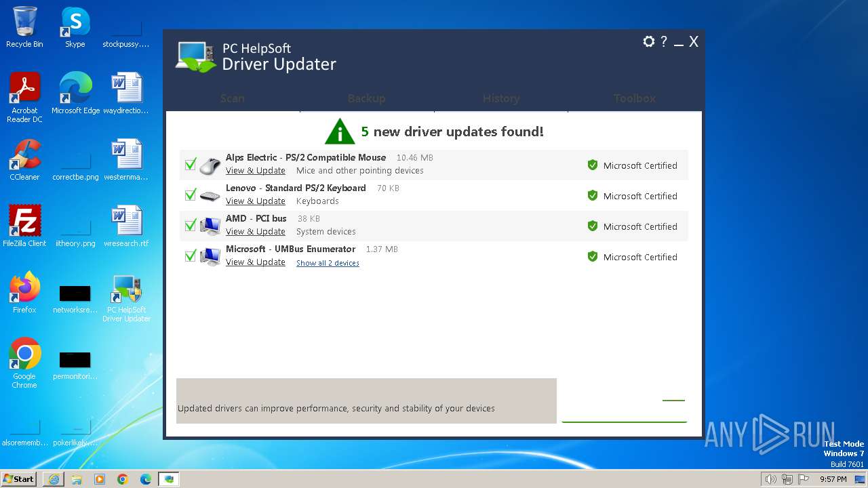Screen dimensions: 868x488
Task: Open the Toolbox tab
Action: [635, 98]
